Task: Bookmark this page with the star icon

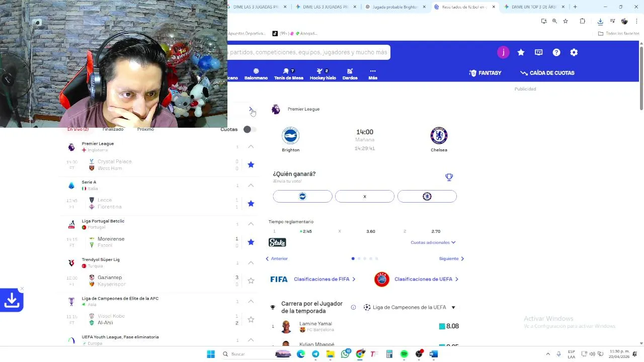Action: coord(566,21)
